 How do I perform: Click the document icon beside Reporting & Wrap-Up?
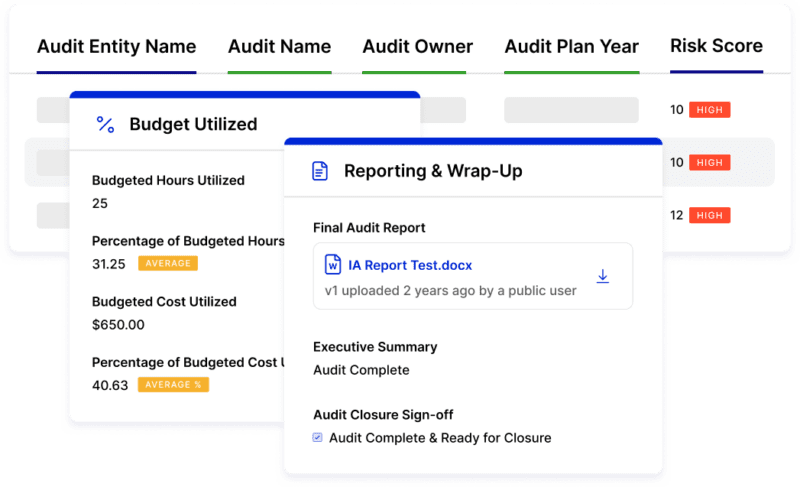320,171
